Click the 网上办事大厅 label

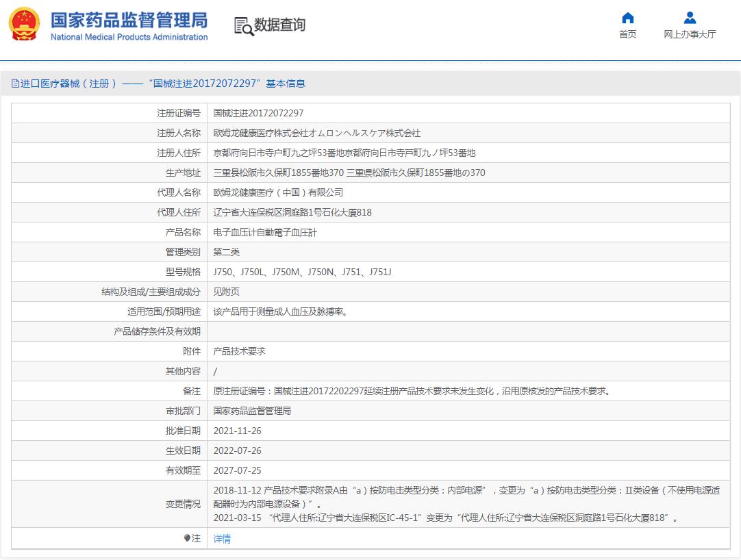tap(690, 34)
